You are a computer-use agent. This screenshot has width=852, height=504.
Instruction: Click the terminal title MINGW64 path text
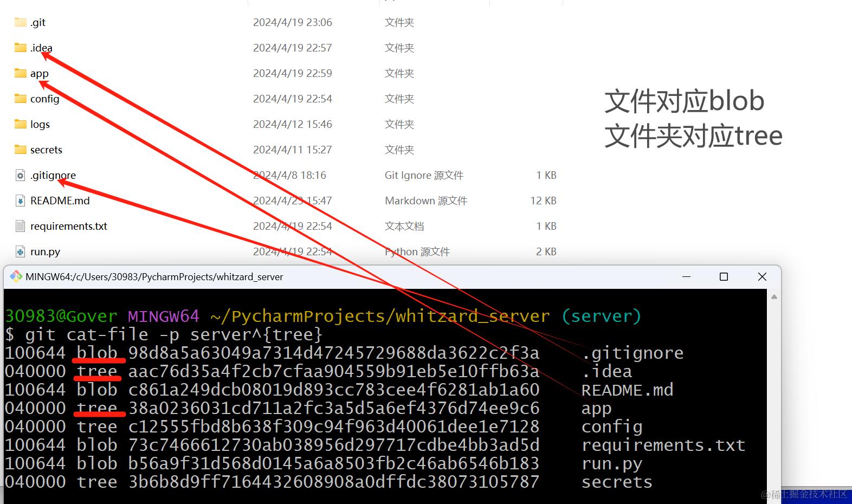154,277
